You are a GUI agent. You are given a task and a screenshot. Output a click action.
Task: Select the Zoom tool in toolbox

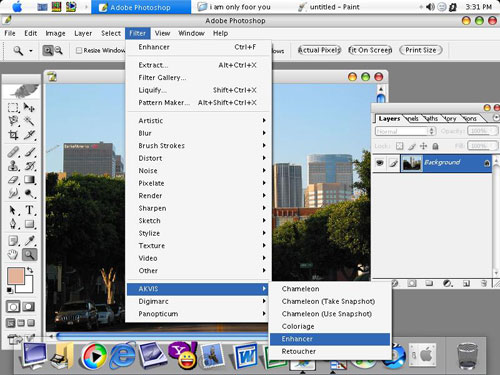[x=29, y=255]
